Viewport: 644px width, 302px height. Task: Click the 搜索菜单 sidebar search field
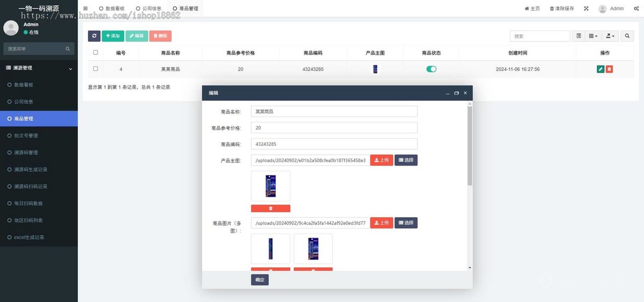[x=39, y=49]
